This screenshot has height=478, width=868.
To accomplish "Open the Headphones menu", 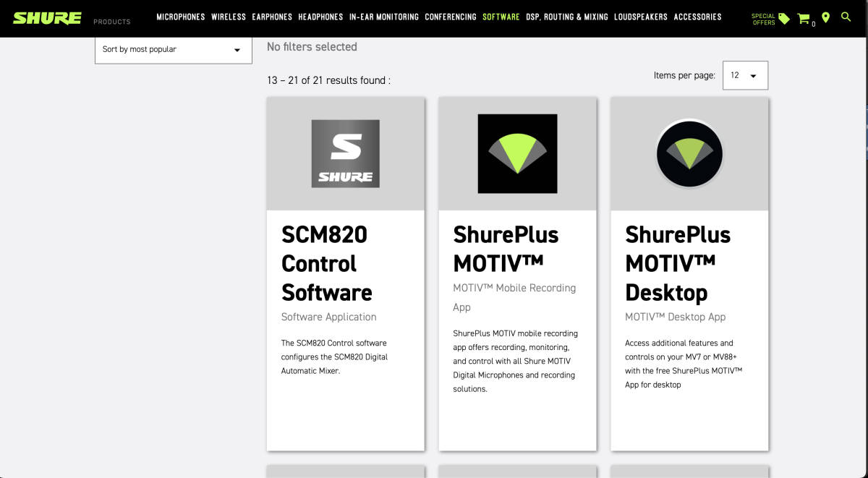I will [x=320, y=17].
